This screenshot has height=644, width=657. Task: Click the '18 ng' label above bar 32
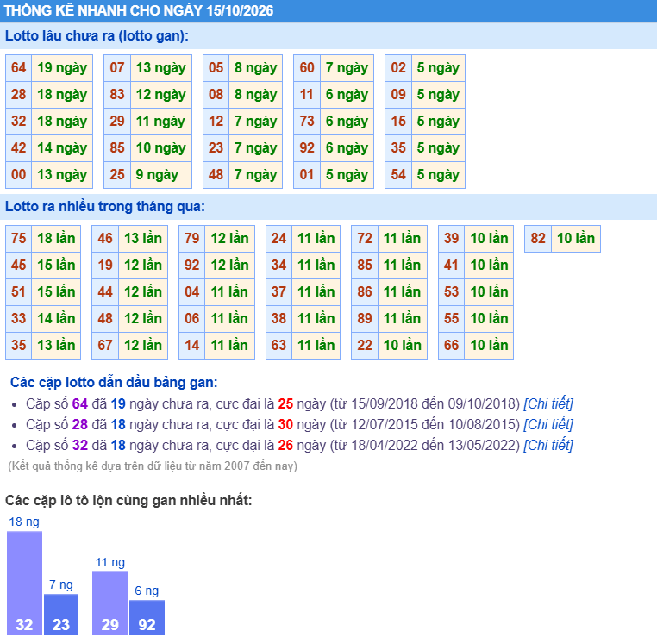pos(24,522)
